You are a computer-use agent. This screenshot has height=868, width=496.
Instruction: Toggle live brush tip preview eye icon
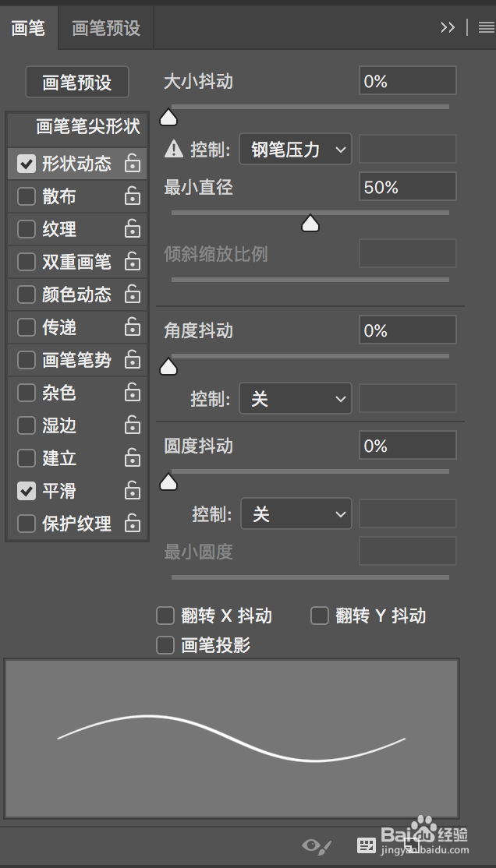[x=317, y=845]
